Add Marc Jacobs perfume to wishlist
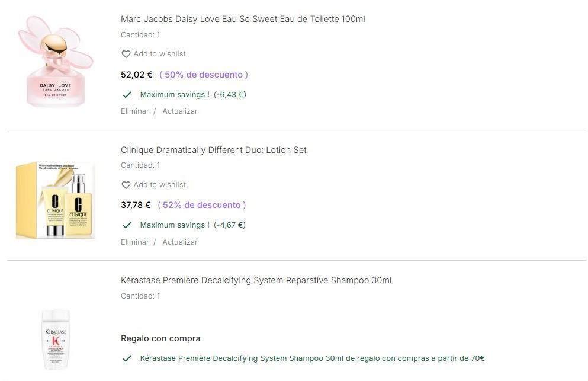Viewport: 588px width, 381px height. click(x=159, y=54)
